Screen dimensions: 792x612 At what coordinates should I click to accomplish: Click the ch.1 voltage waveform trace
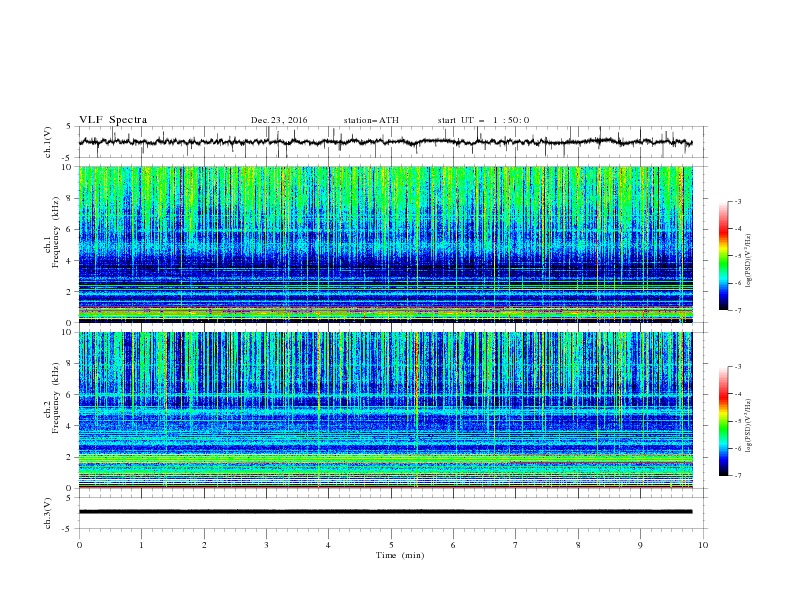pyautogui.click(x=385, y=142)
